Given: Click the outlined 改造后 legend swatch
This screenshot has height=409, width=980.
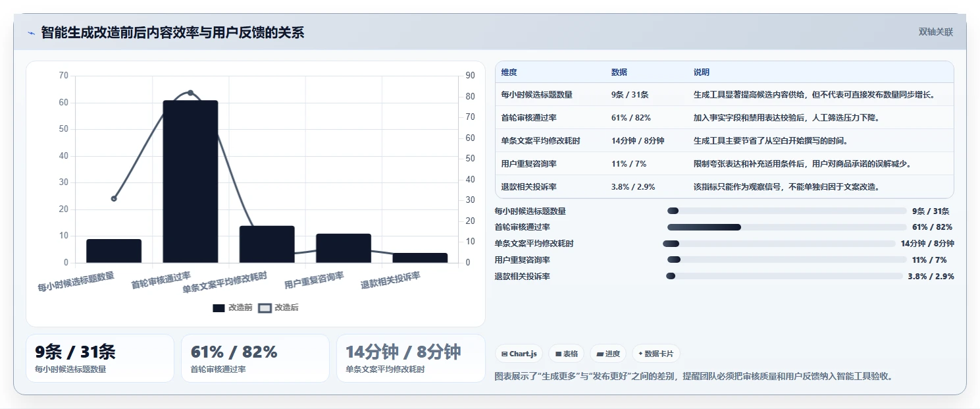Looking at the screenshot, I should [x=265, y=308].
